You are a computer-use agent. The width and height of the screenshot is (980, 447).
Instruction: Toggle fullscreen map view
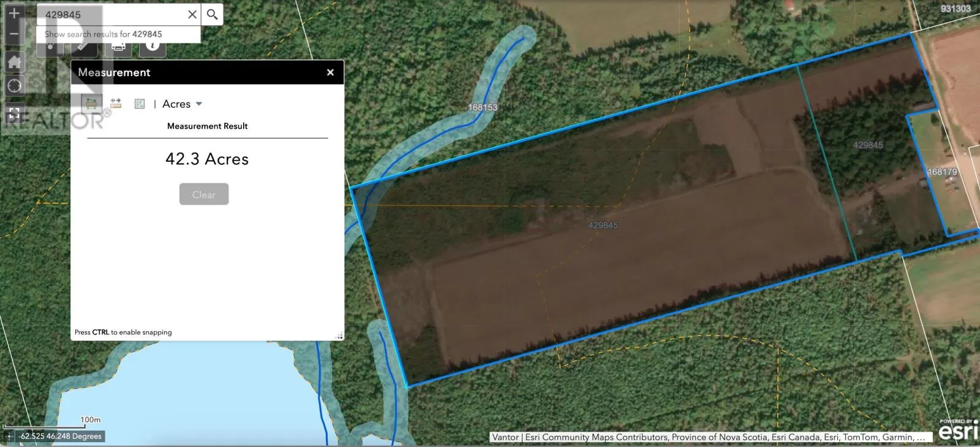[x=14, y=113]
